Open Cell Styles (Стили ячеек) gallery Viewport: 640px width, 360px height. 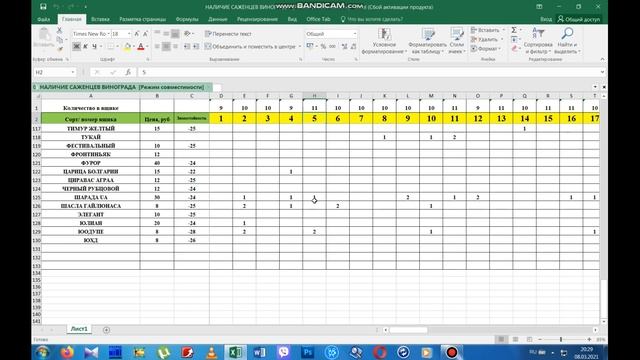pyautogui.click(x=456, y=41)
